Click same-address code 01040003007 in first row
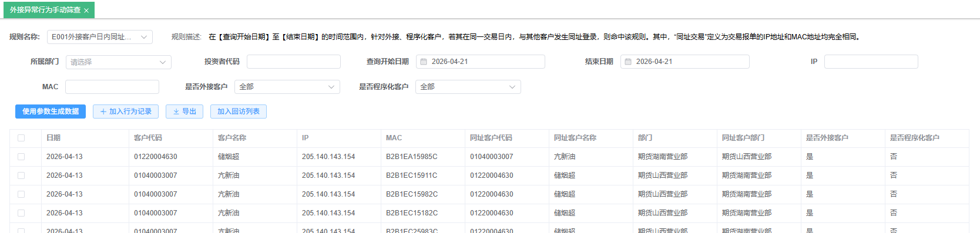Screen dimensions: 980x233 click(492, 157)
